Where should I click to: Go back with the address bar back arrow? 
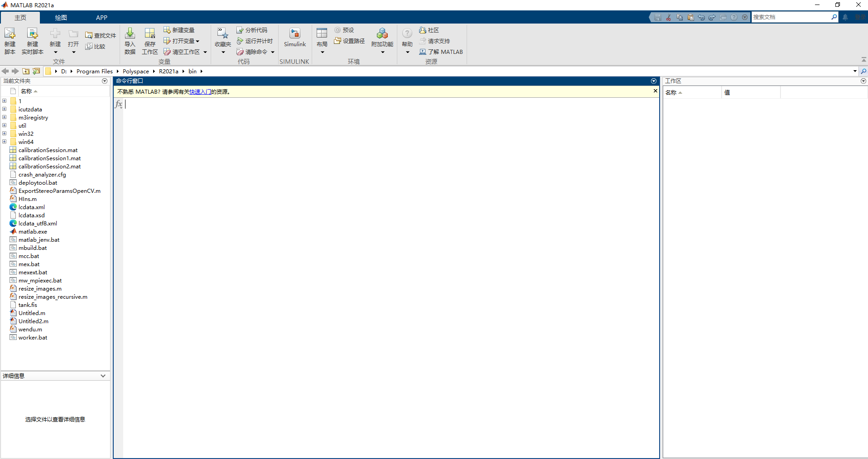5,71
